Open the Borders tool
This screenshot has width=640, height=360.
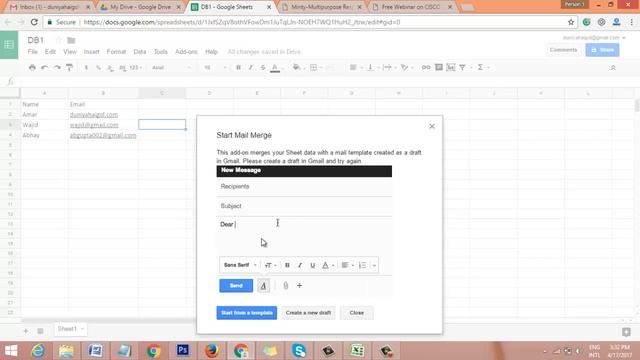click(x=313, y=67)
